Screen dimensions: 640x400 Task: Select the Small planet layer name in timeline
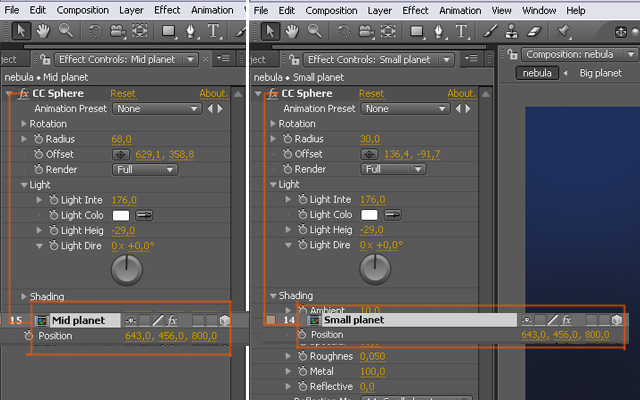[x=354, y=320]
